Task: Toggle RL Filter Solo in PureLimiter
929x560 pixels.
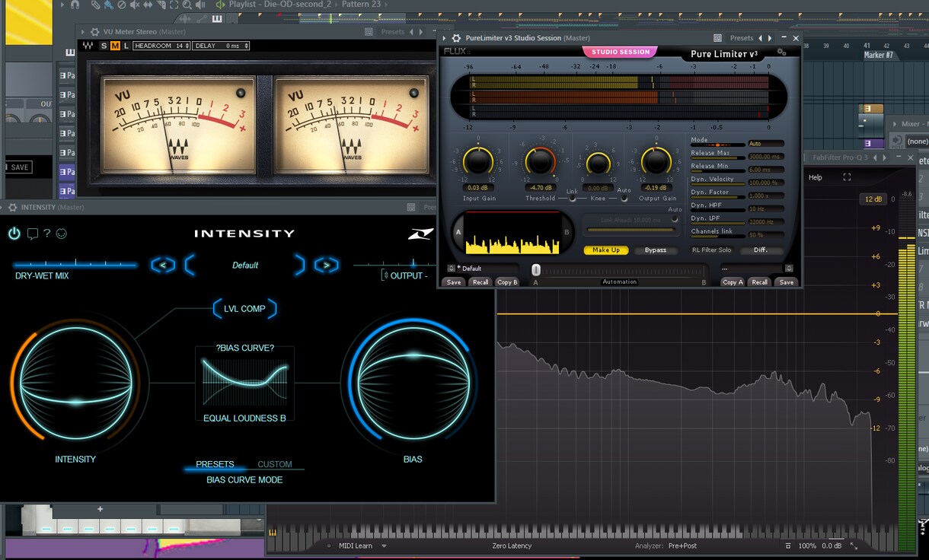Action: pos(711,250)
